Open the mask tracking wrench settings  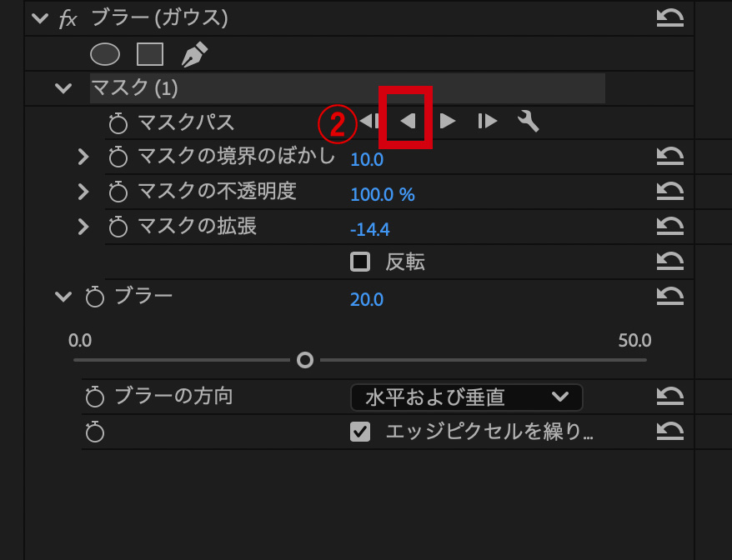point(528,122)
